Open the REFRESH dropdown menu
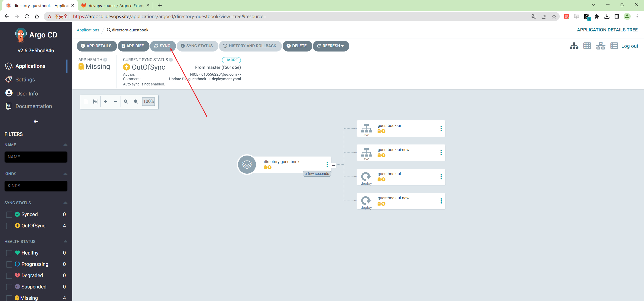Image resolution: width=644 pixels, height=301 pixels. pyautogui.click(x=331, y=46)
